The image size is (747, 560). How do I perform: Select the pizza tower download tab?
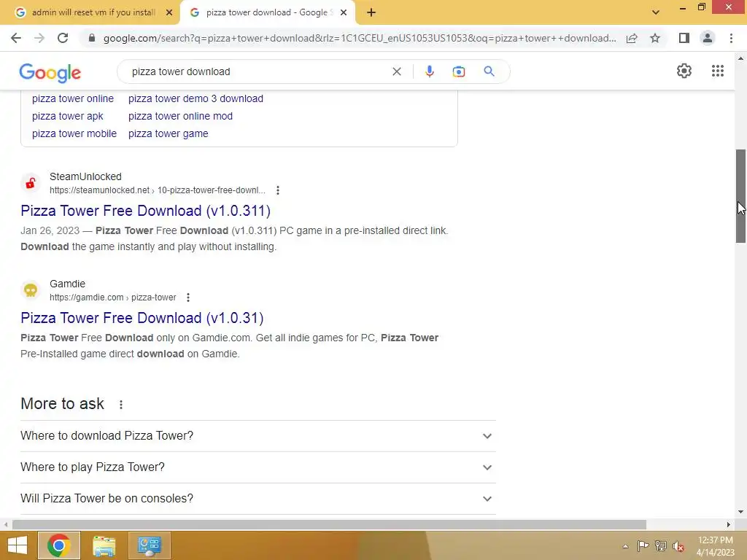tap(267, 12)
